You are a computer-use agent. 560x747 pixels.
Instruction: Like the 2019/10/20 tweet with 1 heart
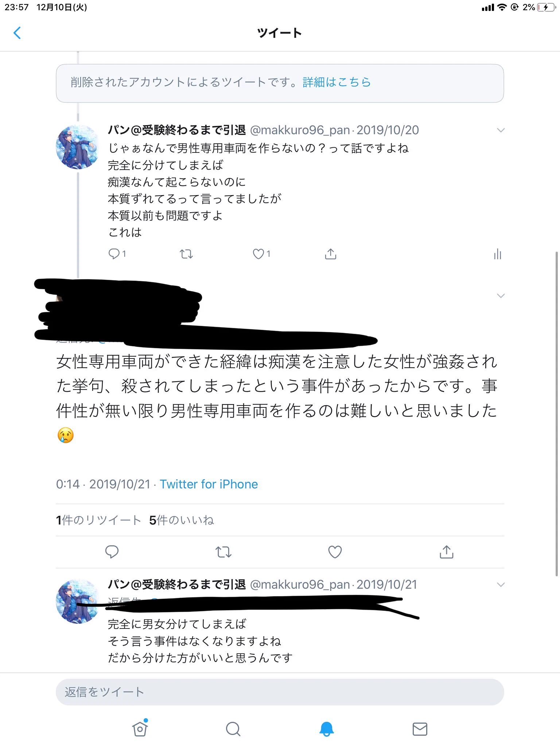coord(258,254)
